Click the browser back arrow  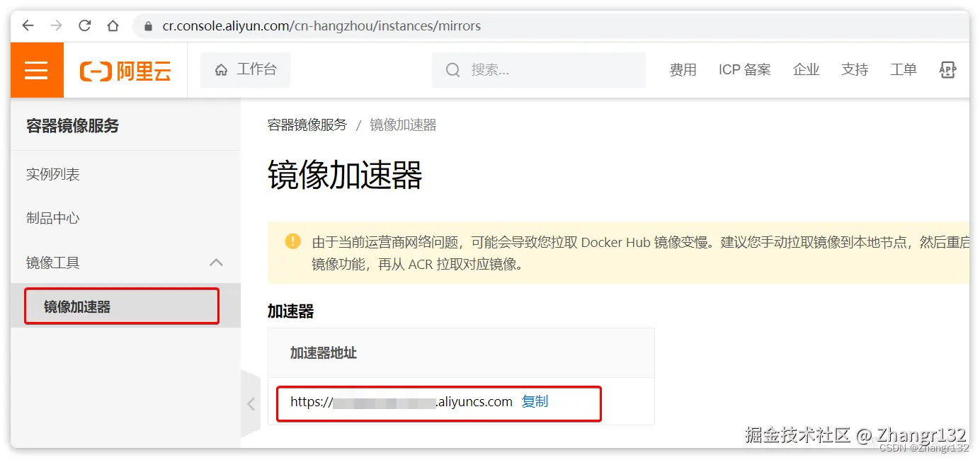point(28,25)
